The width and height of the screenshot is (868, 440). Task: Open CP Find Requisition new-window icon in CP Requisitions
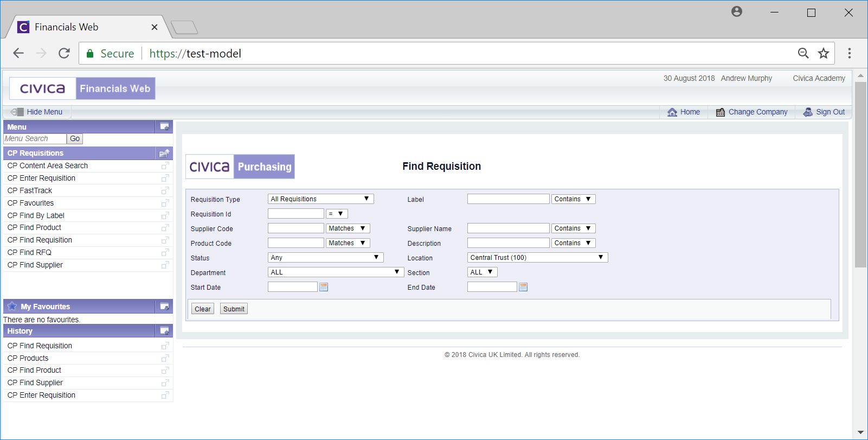point(165,240)
